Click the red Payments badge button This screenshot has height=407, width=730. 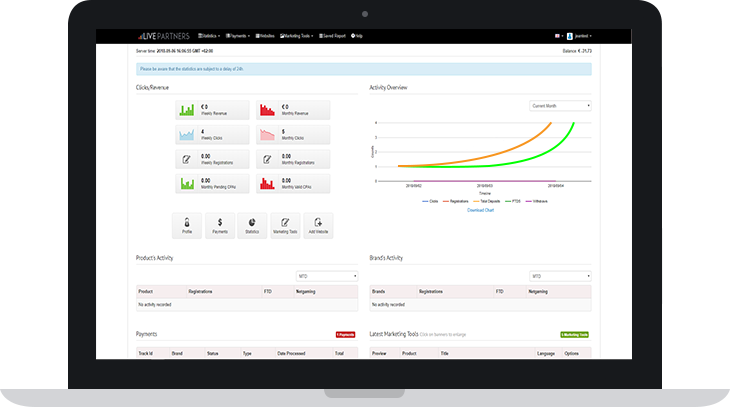tap(346, 334)
